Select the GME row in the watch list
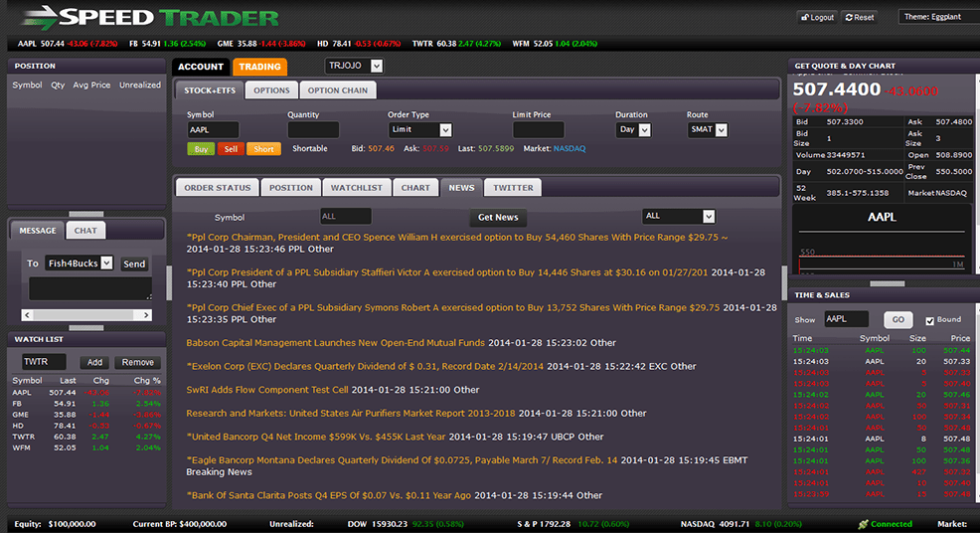 [86, 415]
